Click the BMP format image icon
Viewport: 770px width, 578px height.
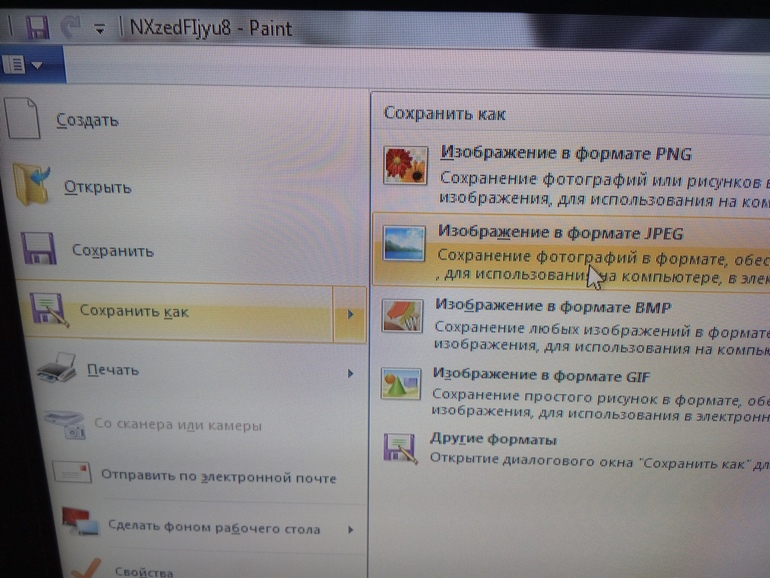402,316
